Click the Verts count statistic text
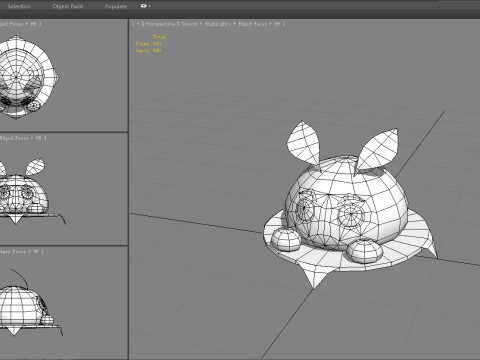Viewport: 480px width, 360px height. 148,50
